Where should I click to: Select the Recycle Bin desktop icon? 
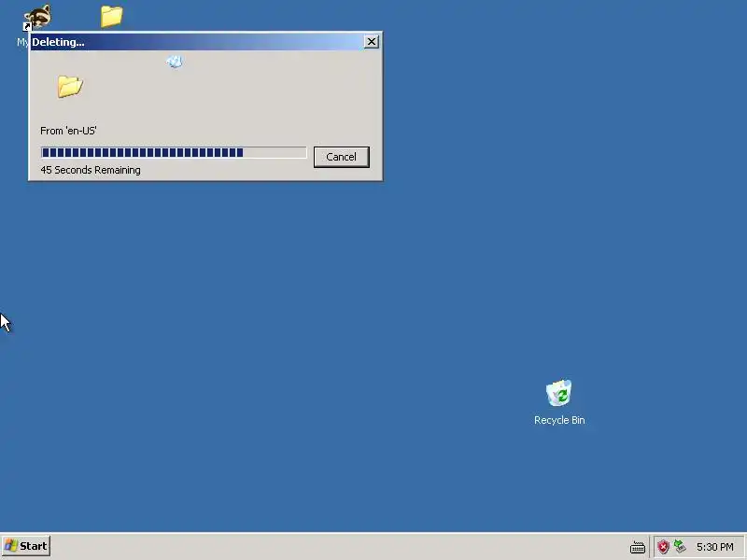559,402
